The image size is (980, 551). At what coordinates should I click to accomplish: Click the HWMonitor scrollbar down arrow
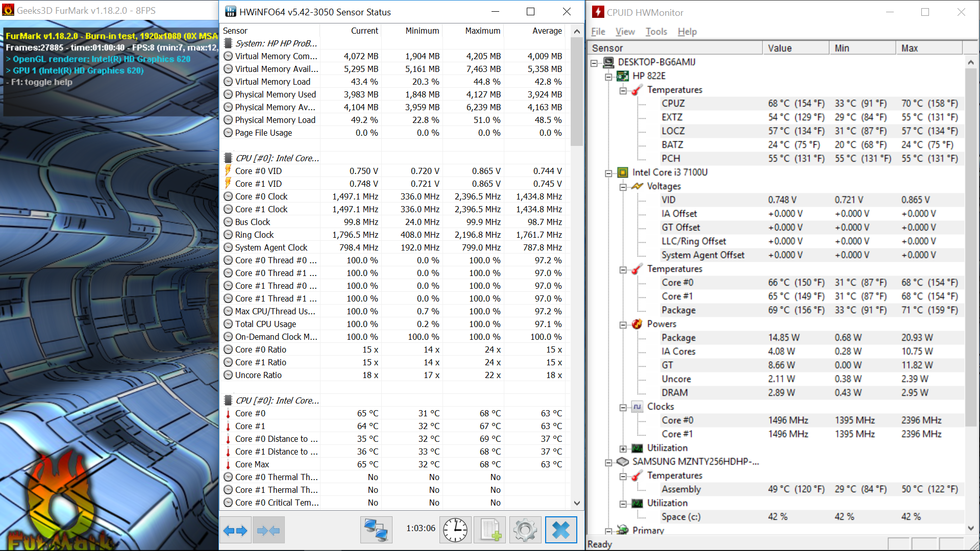(x=971, y=529)
